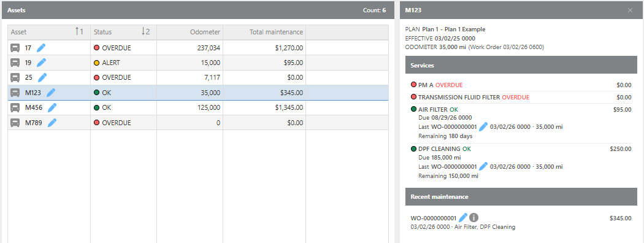The height and width of the screenshot is (243, 644).
Task: Edit asset 19 via pencil icon
Action: pyautogui.click(x=41, y=63)
